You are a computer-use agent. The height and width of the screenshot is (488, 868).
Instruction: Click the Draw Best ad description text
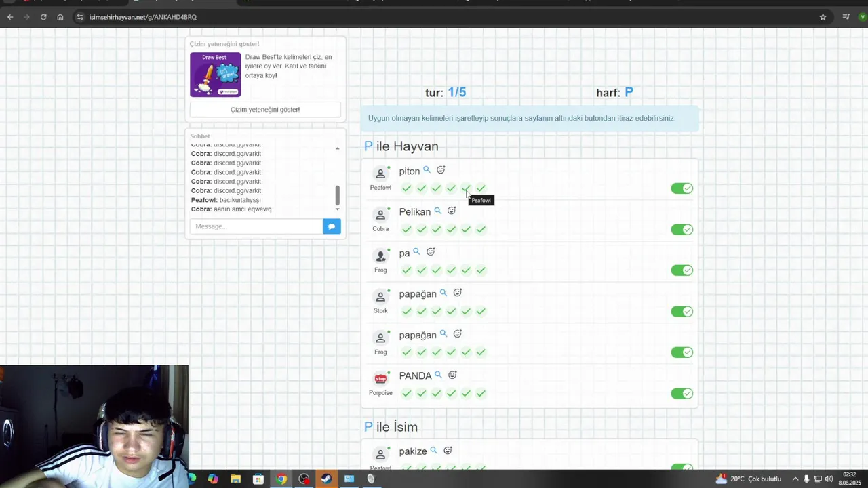(x=289, y=66)
